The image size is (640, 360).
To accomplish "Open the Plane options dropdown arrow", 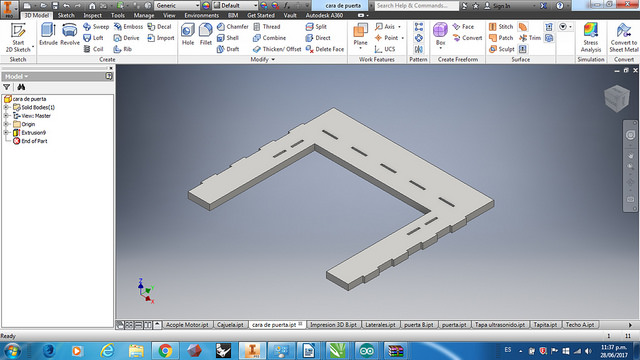I will coord(360,49).
